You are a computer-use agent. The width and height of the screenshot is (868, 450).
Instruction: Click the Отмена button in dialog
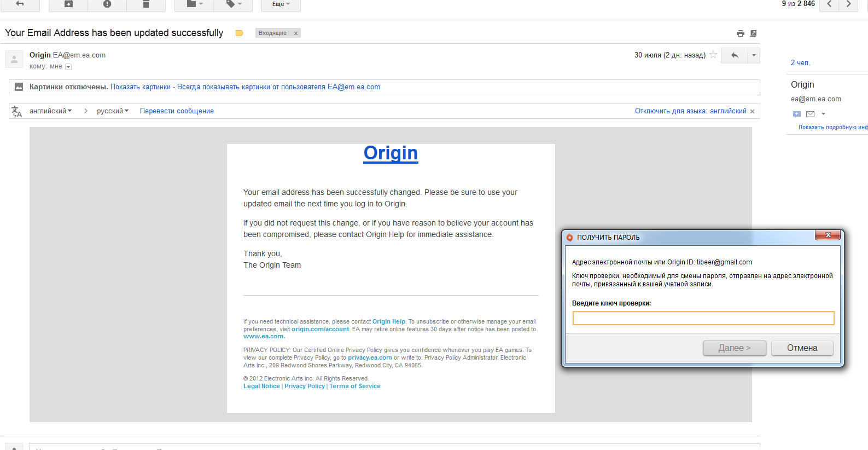802,348
